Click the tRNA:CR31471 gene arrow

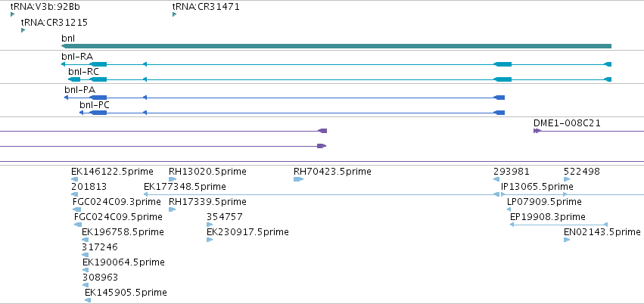[x=175, y=14]
